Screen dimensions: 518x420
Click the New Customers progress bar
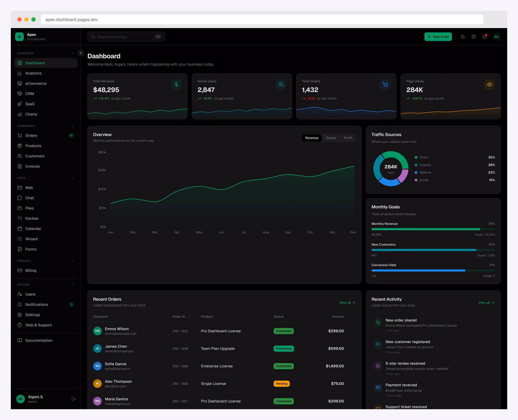coord(433,250)
